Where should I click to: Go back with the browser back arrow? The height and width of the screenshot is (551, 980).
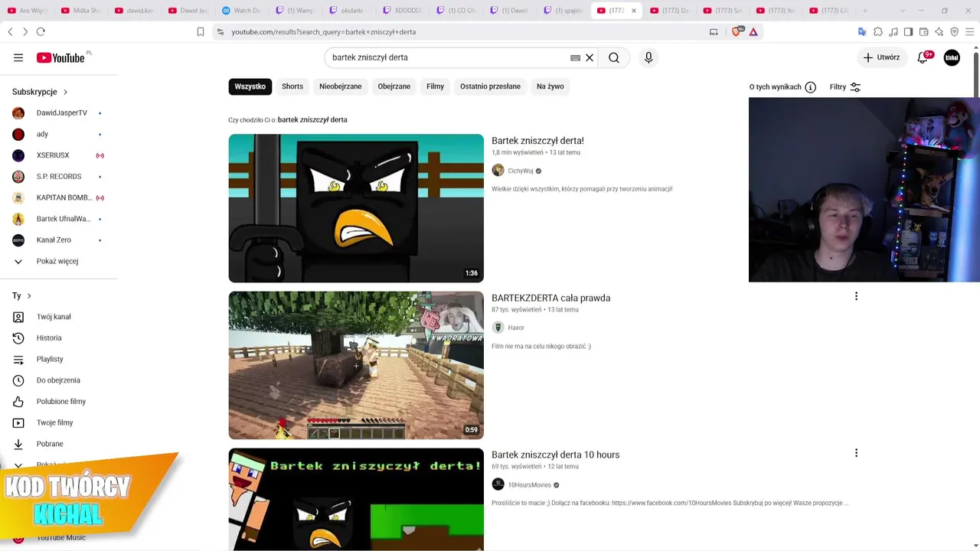pos(10,31)
